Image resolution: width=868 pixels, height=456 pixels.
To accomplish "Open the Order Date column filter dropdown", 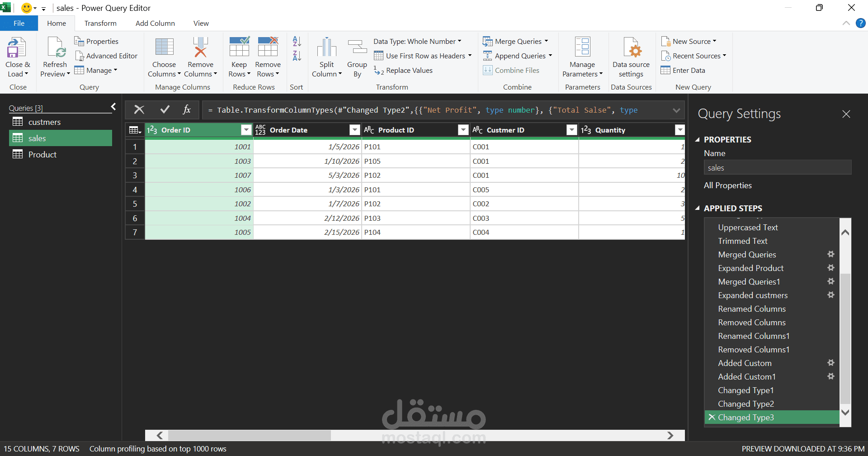I will tap(354, 130).
